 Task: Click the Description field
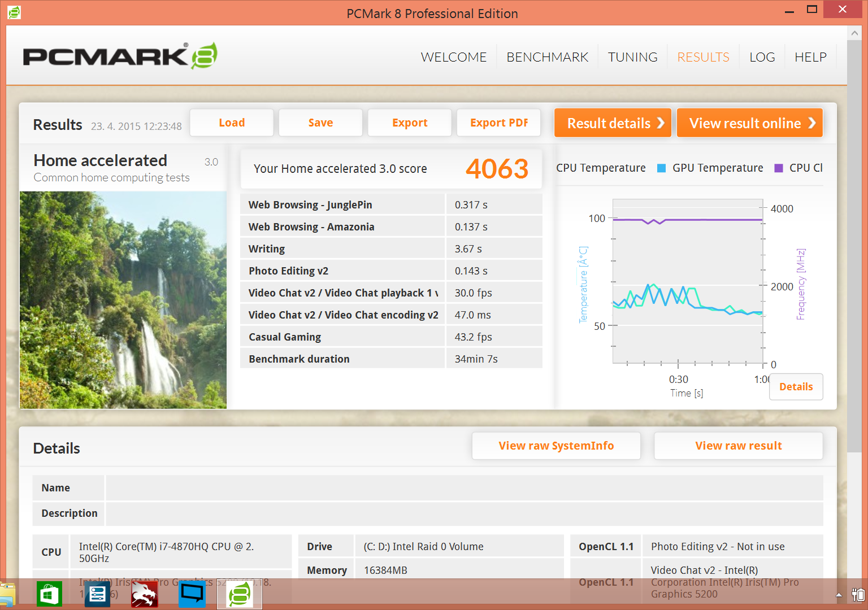[465, 513]
